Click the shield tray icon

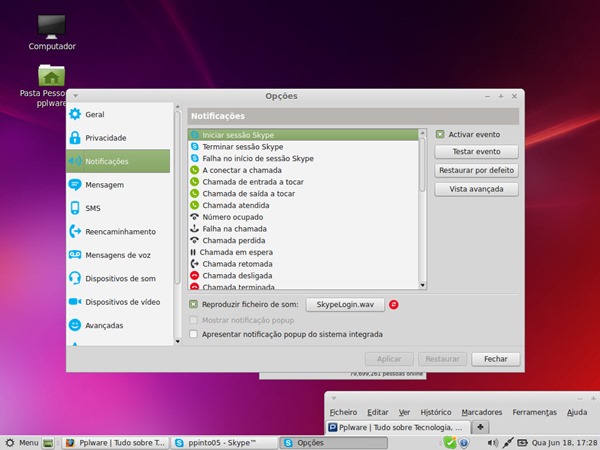pos(464,443)
